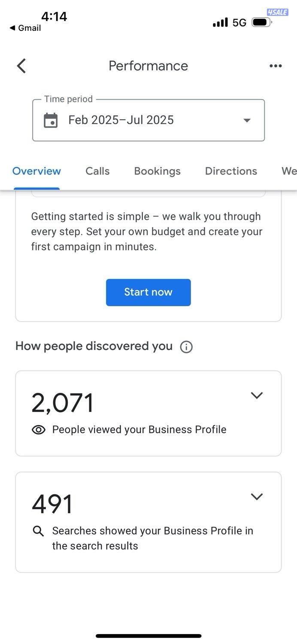Open the three-dot more options menu
The image size is (297, 644).
(276, 66)
